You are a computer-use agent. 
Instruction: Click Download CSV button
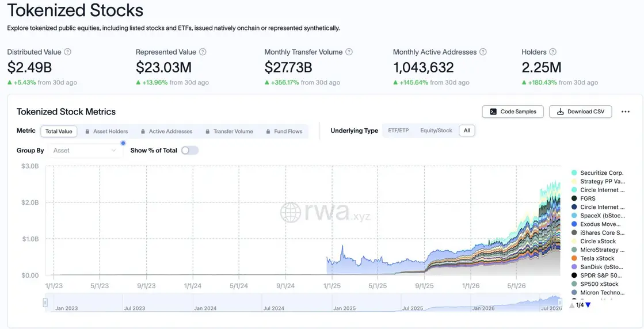pos(580,112)
